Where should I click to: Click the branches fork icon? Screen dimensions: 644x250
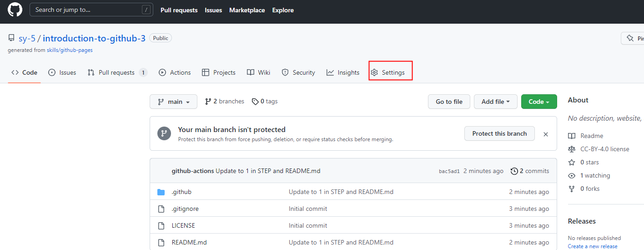(x=208, y=102)
